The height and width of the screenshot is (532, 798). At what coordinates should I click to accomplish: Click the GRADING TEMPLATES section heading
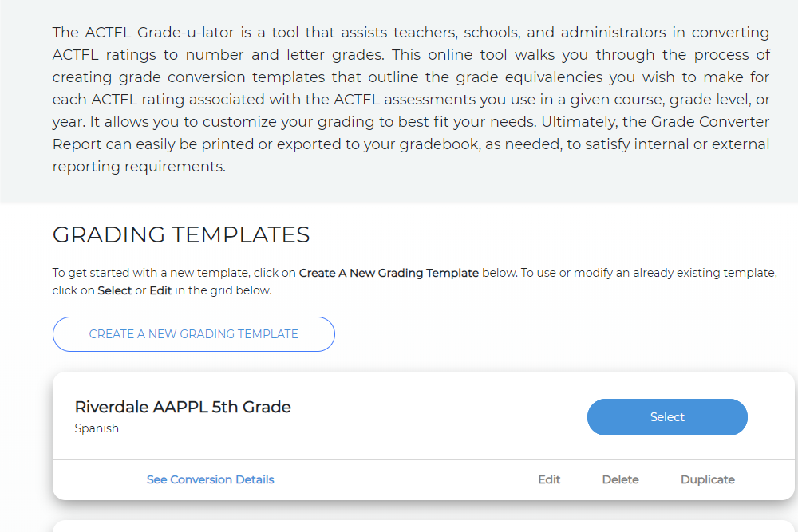point(181,234)
